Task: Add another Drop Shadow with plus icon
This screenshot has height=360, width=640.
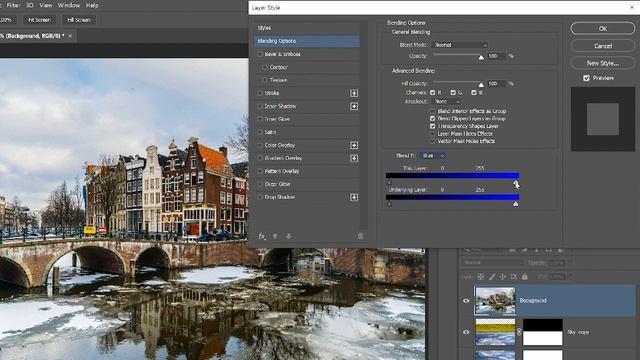Action: (354, 198)
